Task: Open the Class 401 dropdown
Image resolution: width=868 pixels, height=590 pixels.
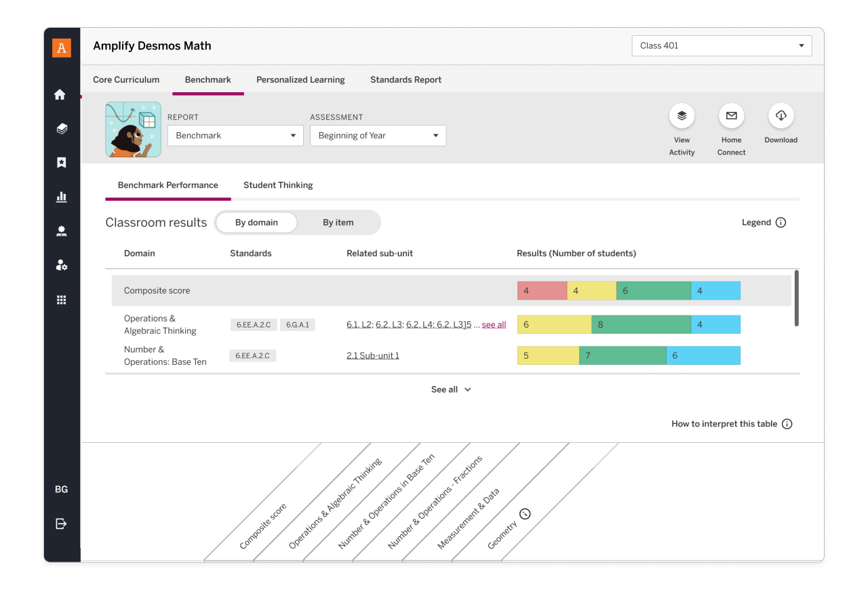Action: (x=722, y=46)
